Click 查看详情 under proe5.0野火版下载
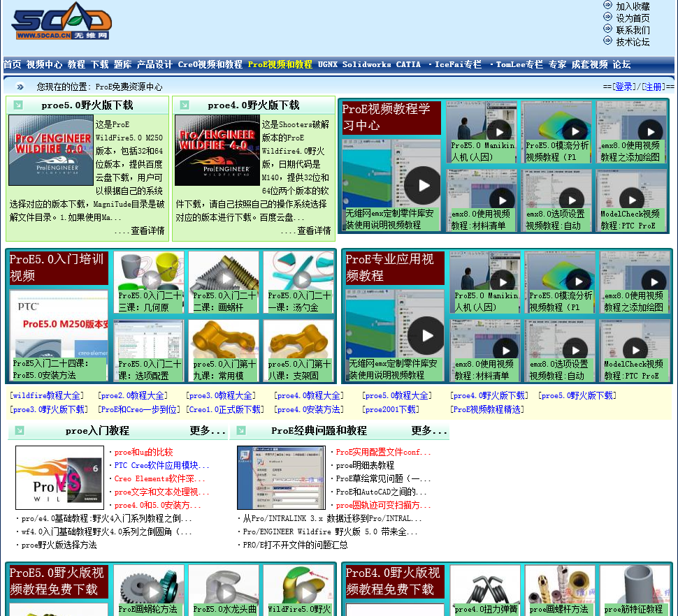 pyautogui.click(x=148, y=230)
